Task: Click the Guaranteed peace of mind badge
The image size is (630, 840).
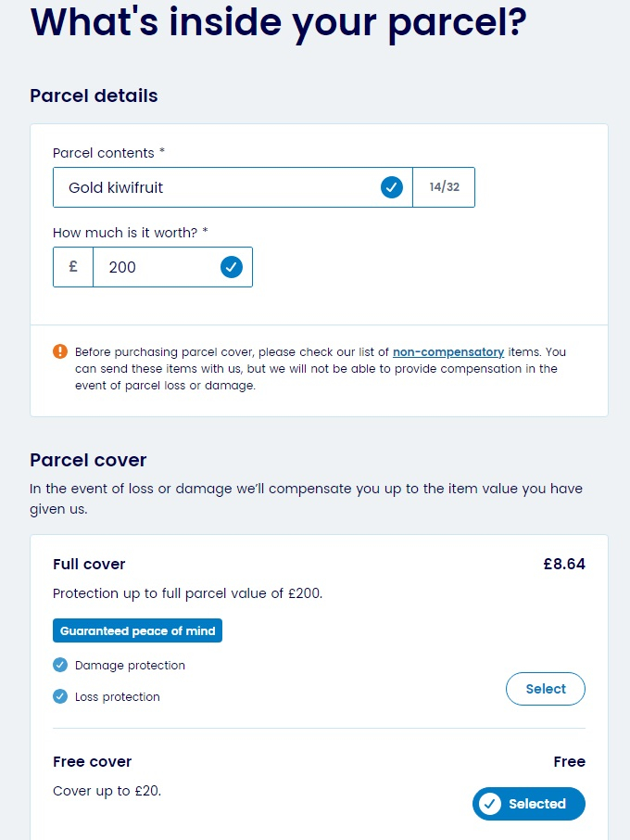Action: 137,630
